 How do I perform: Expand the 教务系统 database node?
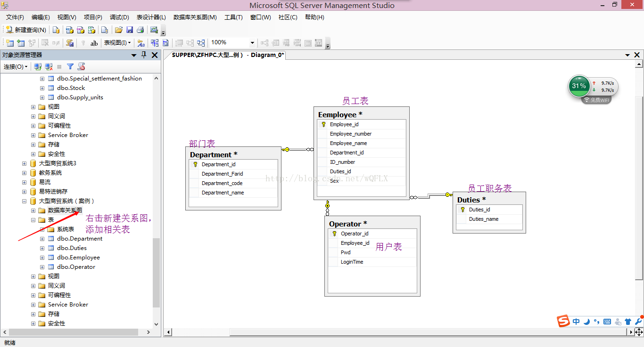click(25, 173)
